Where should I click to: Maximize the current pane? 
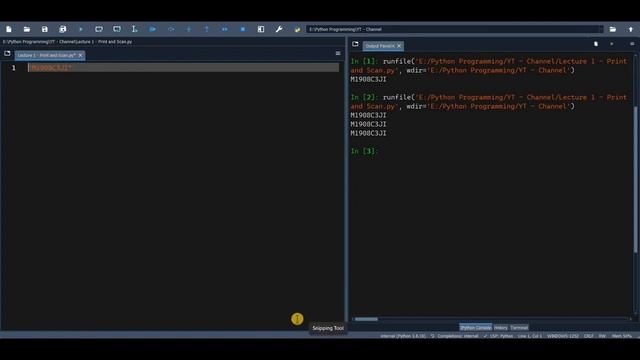(x=261, y=29)
